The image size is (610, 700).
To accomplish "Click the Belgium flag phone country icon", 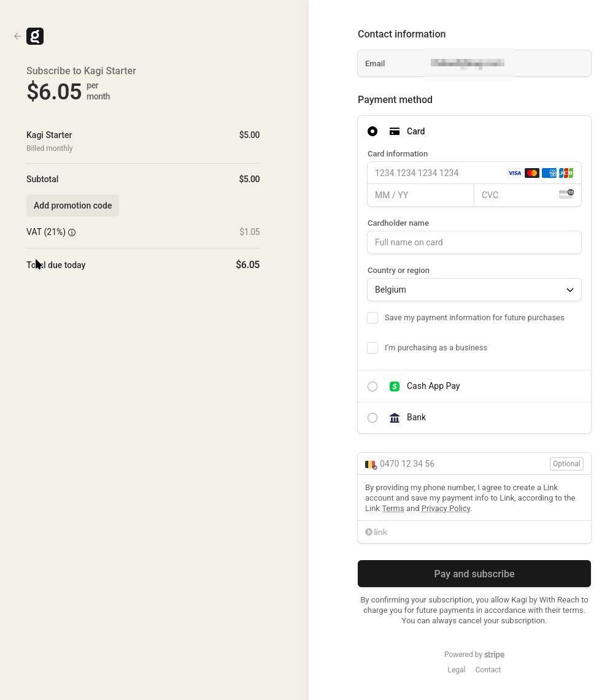I will click(x=371, y=464).
